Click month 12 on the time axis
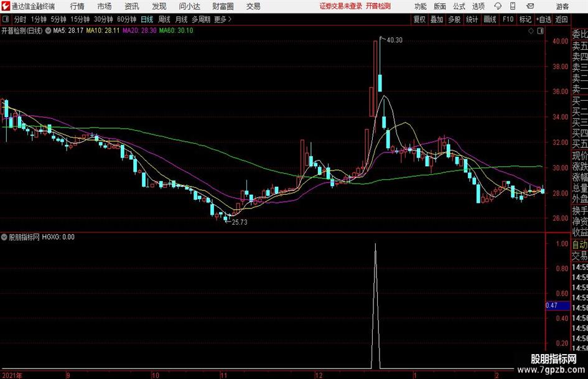 pos(319,375)
